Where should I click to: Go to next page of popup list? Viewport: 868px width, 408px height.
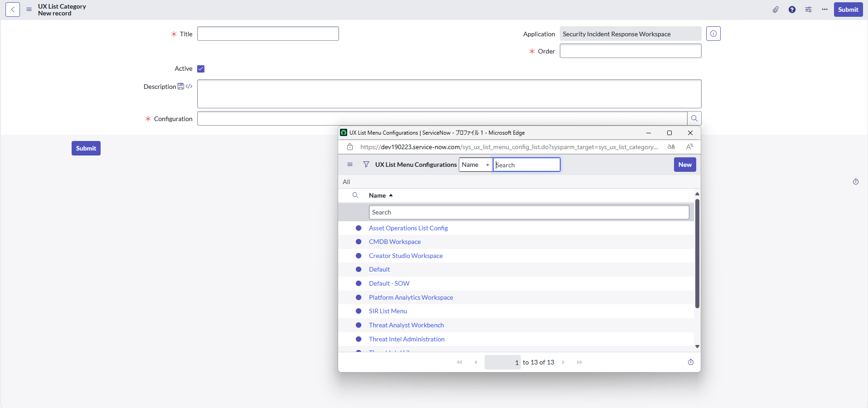pyautogui.click(x=563, y=362)
